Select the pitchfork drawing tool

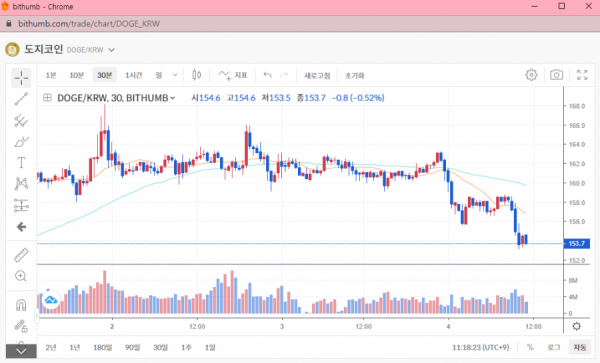point(21,121)
